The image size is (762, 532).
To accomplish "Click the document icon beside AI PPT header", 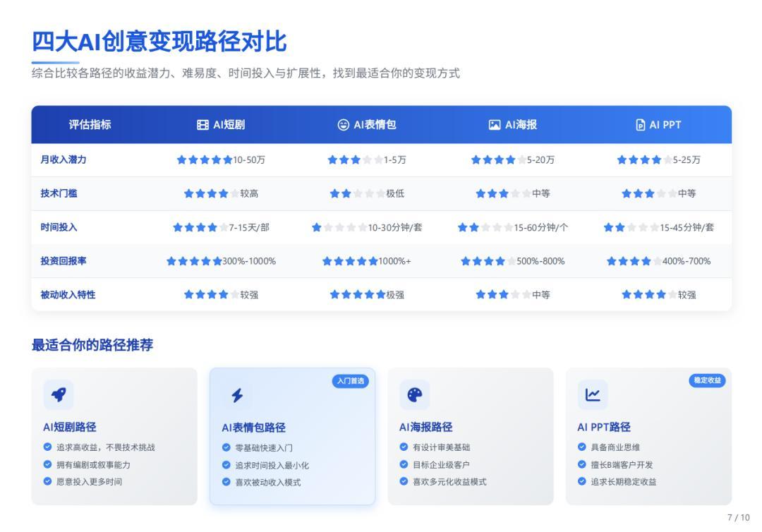I will [641, 125].
